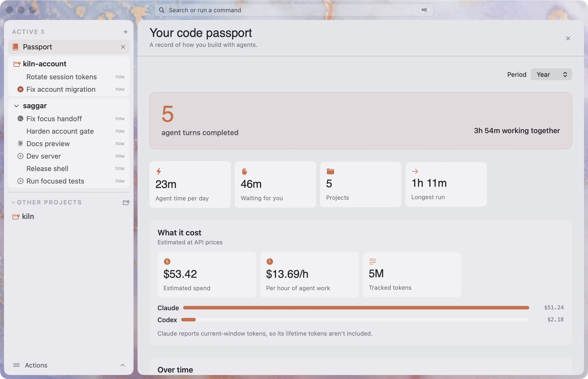Close the Passport sidebar tab
Image resolution: width=588 pixels, height=379 pixels.
click(x=123, y=47)
